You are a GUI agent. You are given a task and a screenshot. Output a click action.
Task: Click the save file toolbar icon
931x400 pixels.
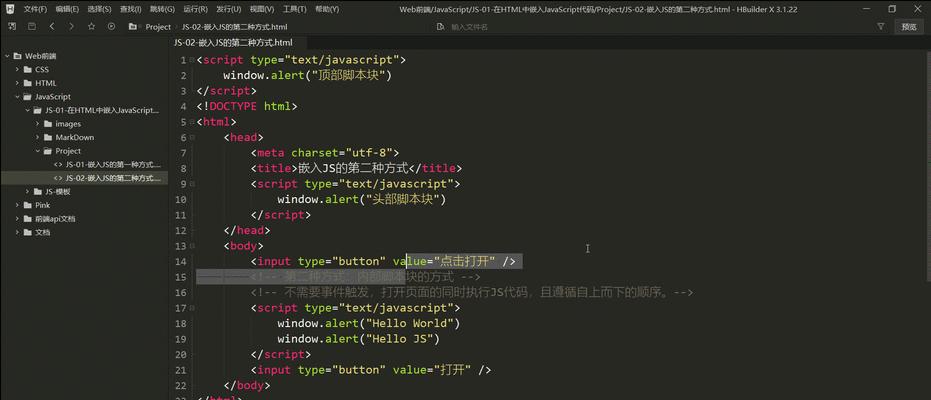[x=32, y=27]
